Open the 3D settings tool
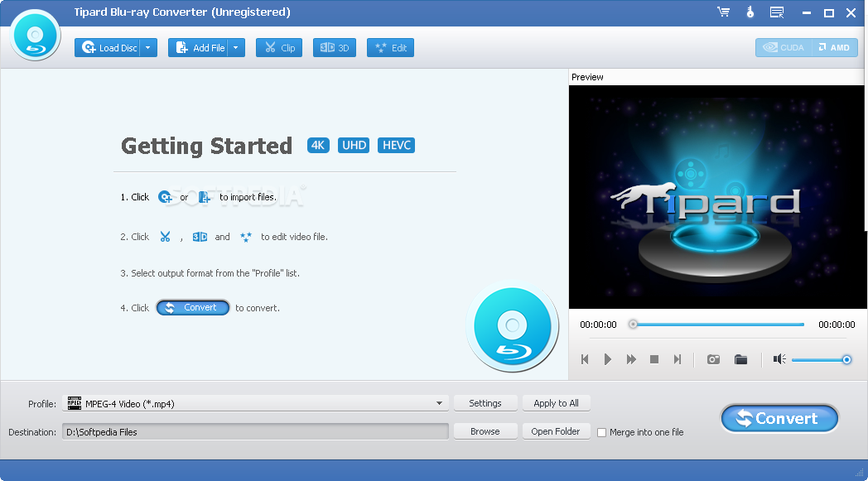868x481 pixels. 335,48
